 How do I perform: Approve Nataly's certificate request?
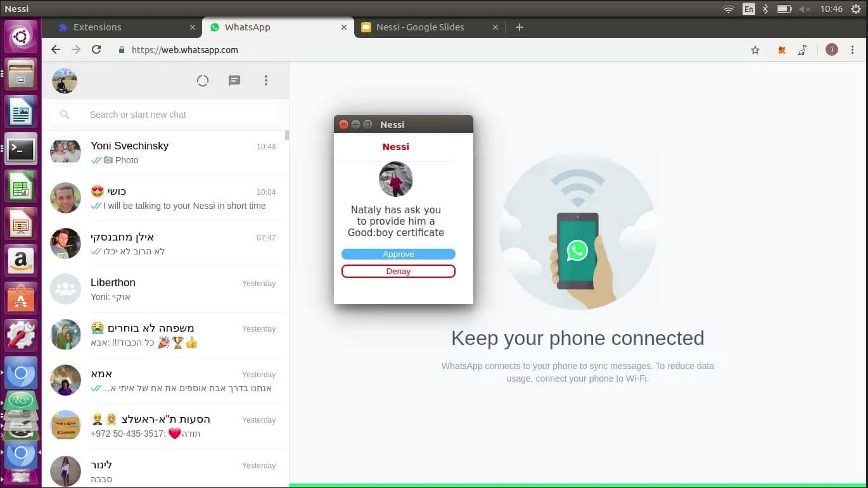398,254
